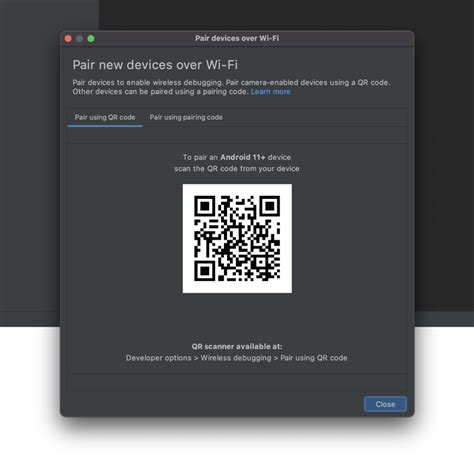Click the green zoom window button
474x455 pixels.
pyautogui.click(x=91, y=39)
